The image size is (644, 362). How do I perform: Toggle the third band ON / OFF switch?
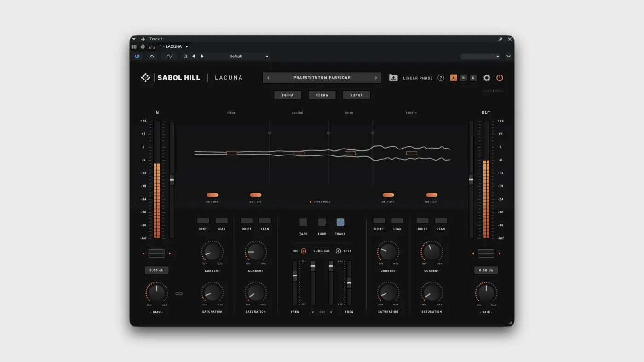tap(388, 195)
